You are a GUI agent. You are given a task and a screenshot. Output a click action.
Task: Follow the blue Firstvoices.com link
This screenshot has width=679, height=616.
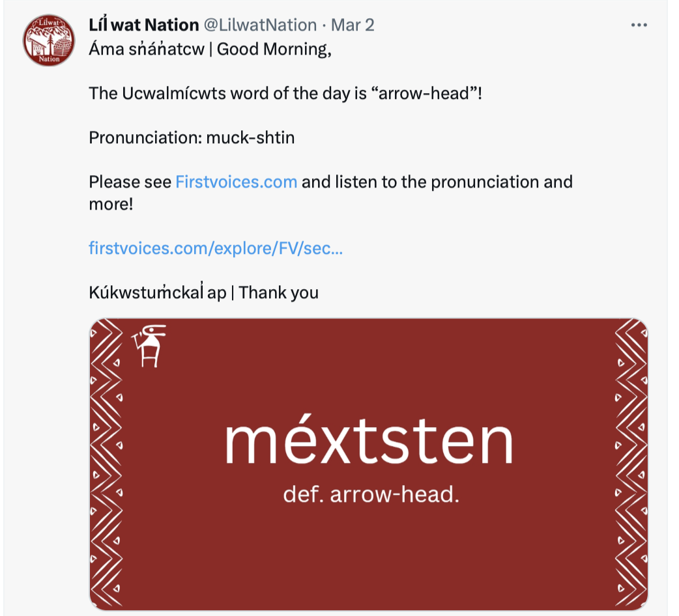236,181
